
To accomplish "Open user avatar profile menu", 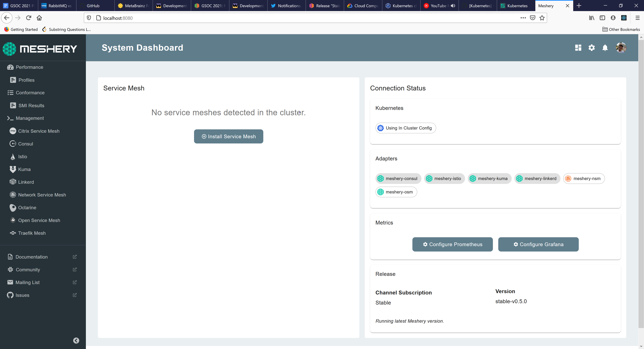I will [x=621, y=47].
